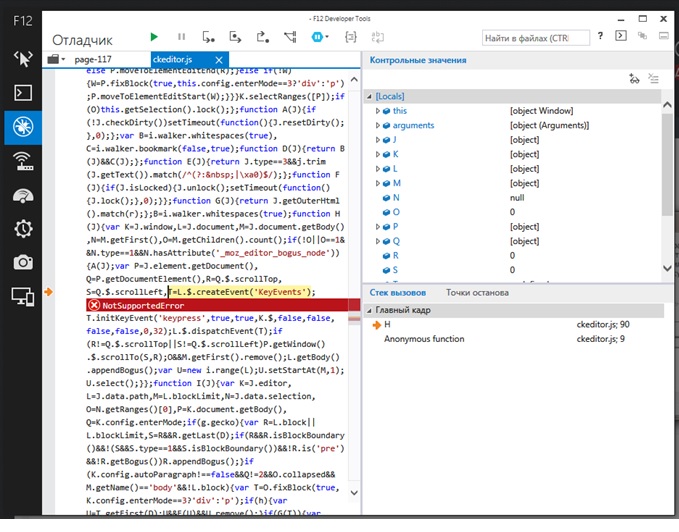Click the break on new worker icon
679x532 pixels.
click(290, 37)
